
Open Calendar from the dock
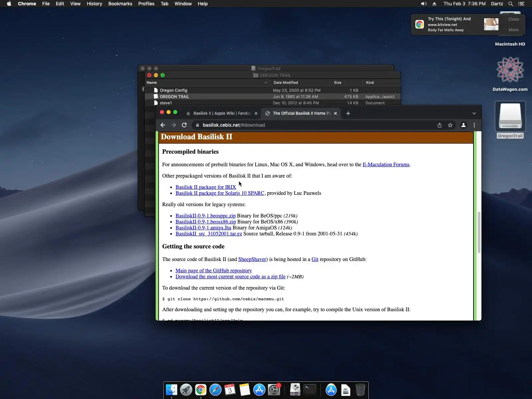(x=230, y=390)
